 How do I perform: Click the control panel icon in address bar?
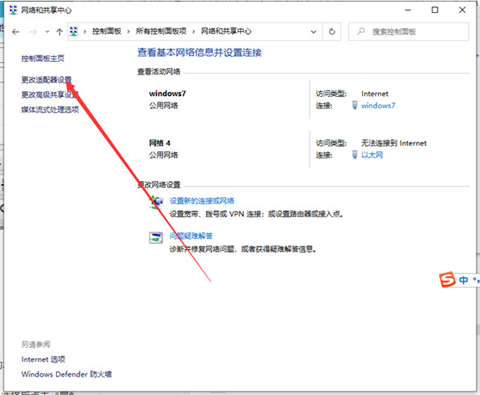pos(74,31)
